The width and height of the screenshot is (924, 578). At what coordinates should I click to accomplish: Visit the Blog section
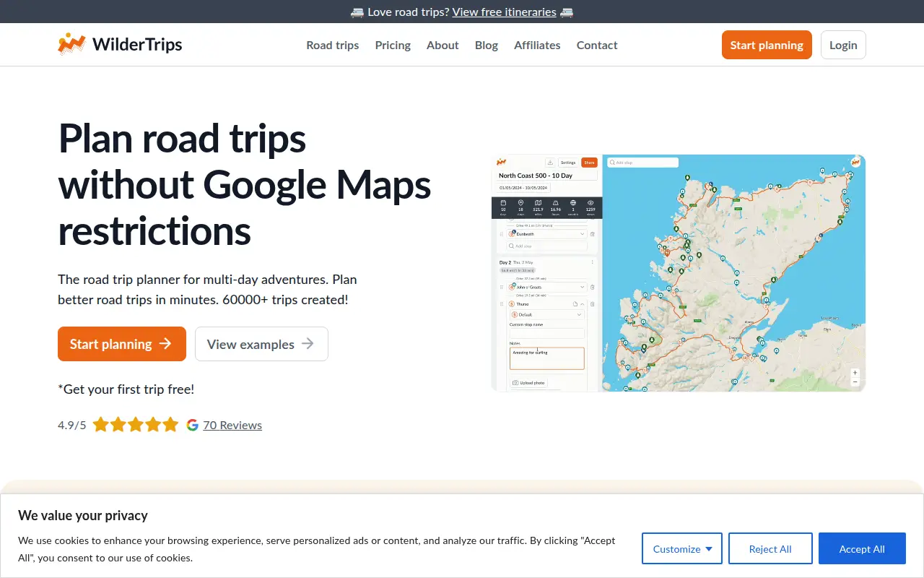(487, 45)
